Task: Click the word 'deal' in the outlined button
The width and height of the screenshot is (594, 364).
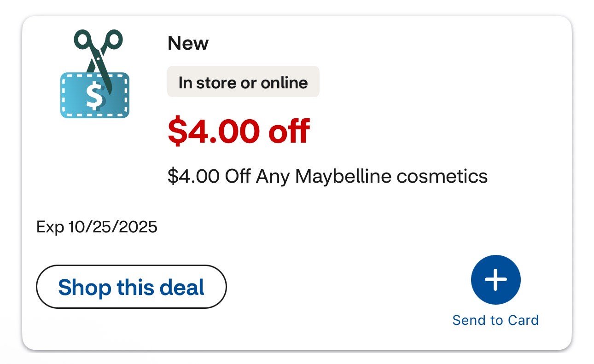Action: click(182, 287)
